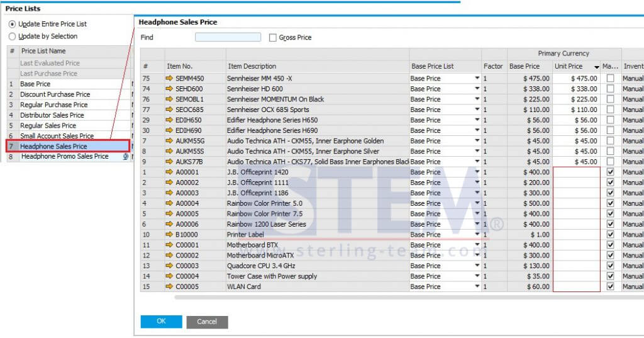Open link arrow for item SEMOBL1
The width and height of the screenshot is (644, 338).
tap(169, 99)
